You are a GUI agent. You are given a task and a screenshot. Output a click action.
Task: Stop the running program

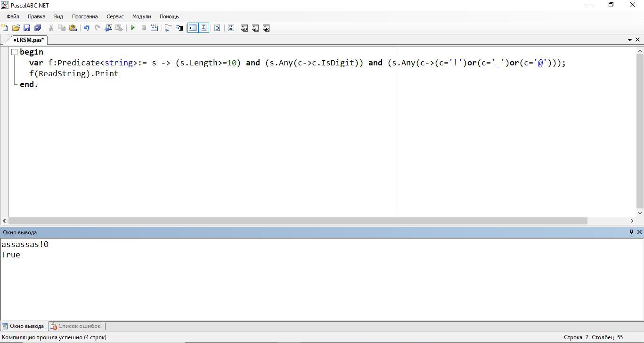click(144, 28)
